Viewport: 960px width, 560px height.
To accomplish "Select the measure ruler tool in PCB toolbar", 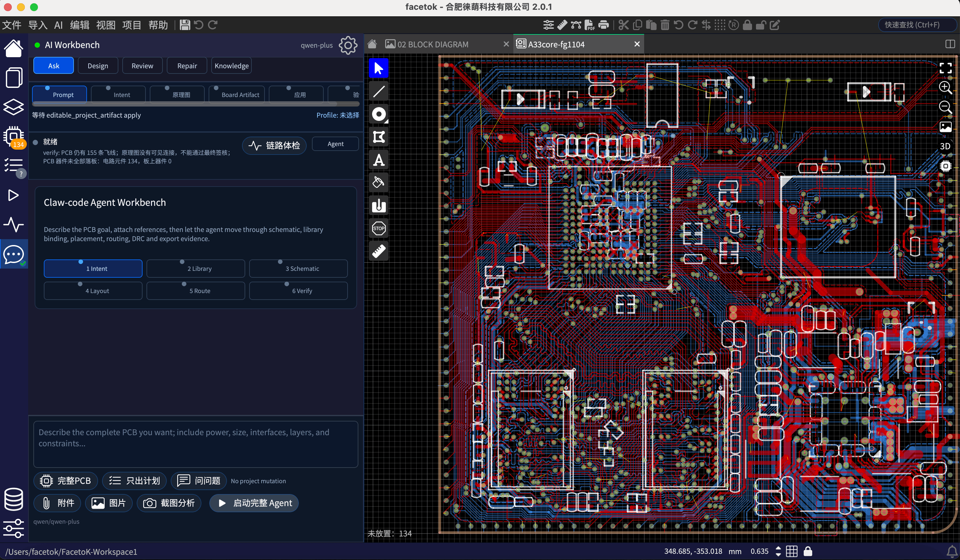I will click(379, 251).
